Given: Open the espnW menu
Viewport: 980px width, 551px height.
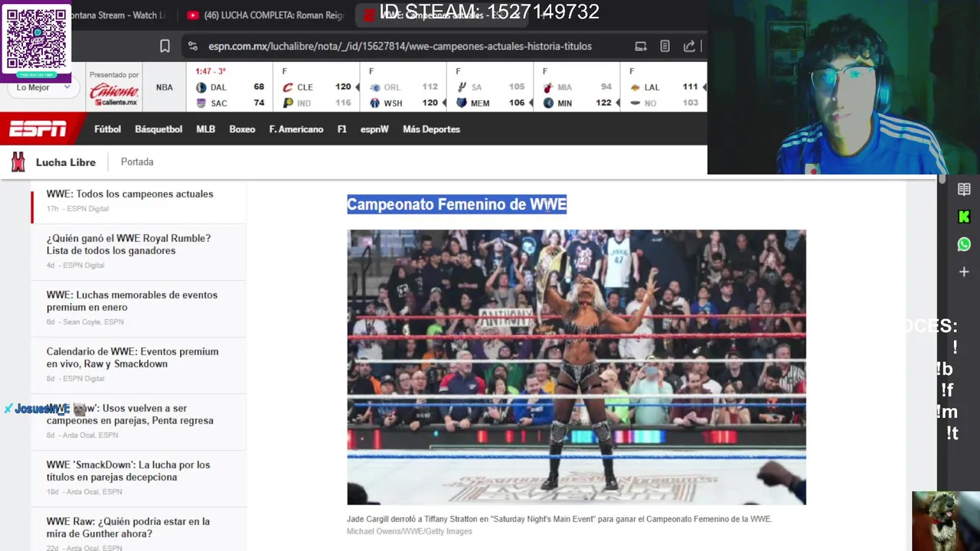Looking at the screenshot, I should (374, 129).
